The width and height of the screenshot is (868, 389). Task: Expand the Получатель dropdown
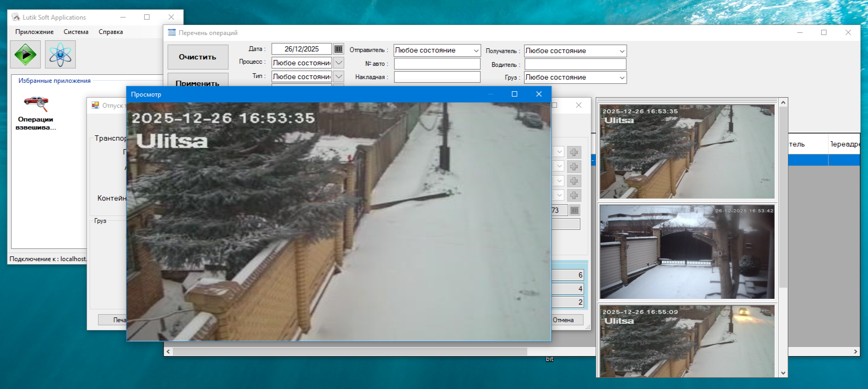tap(622, 51)
